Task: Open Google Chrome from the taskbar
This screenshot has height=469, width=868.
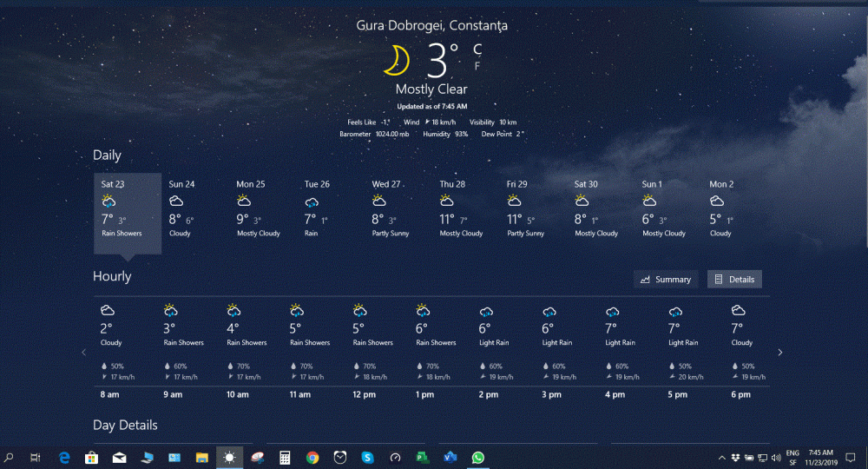Action: tap(312, 457)
